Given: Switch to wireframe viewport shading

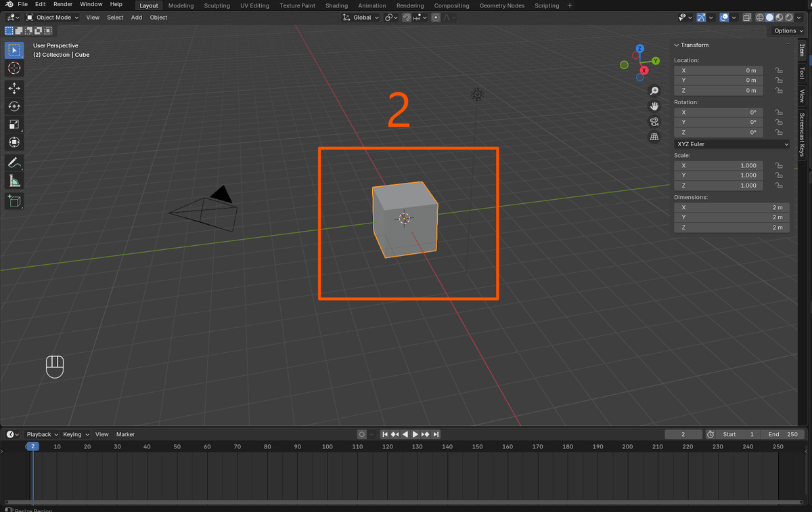Looking at the screenshot, I should click(760, 18).
